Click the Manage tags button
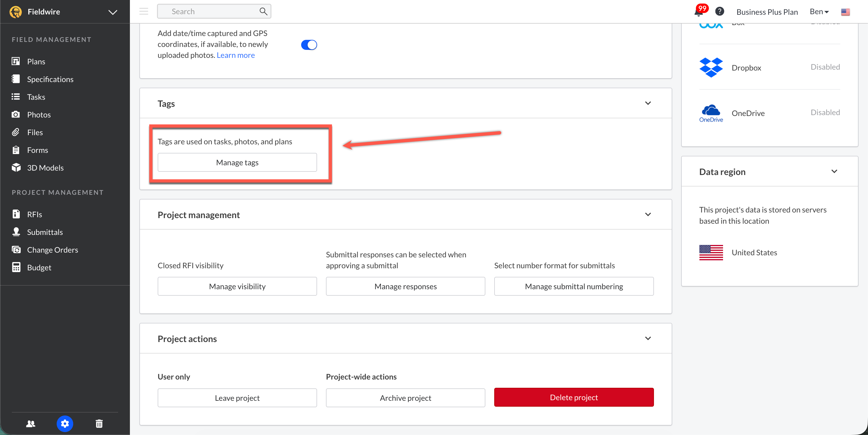The height and width of the screenshot is (435, 868). [x=237, y=162]
